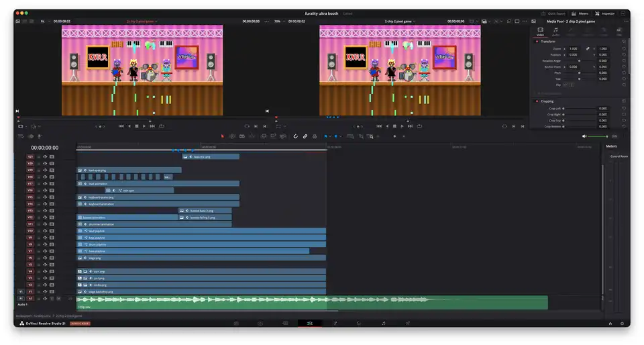
Task: Enable the Trim Edit mode tool
Action: pyautogui.click(x=232, y=136)
